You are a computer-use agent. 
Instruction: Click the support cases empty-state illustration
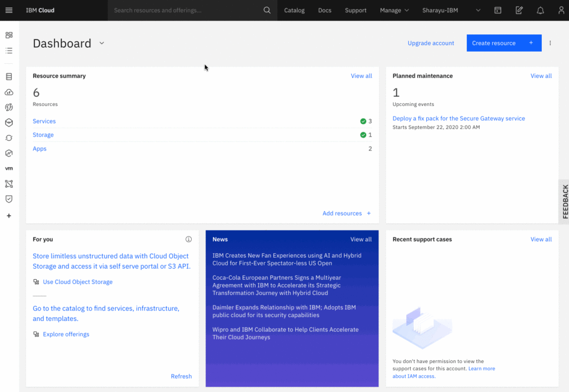(x=422, y=328)
